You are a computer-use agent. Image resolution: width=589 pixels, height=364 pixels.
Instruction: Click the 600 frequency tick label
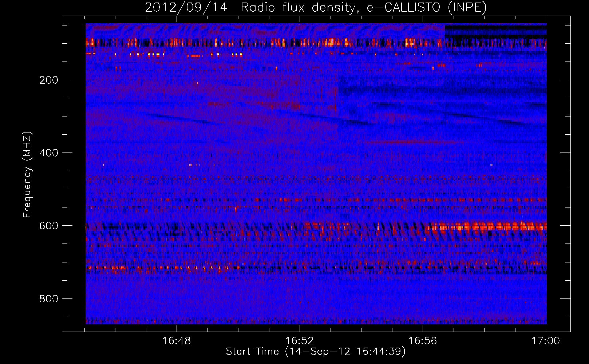pos(49,226)
